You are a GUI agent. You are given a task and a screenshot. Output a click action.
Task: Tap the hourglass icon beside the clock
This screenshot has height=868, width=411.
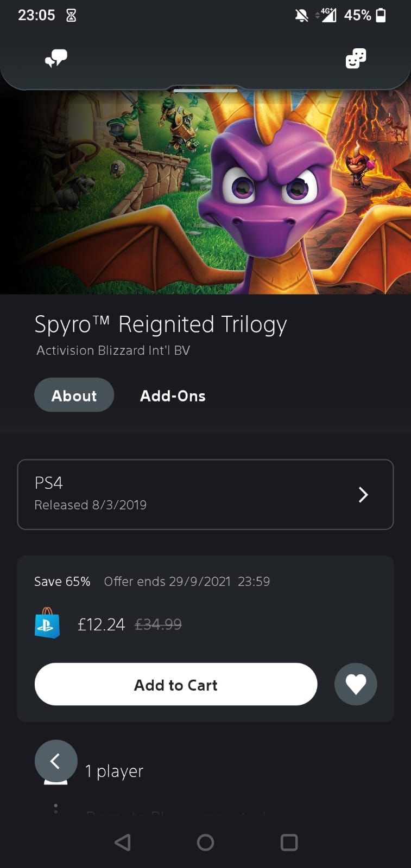point(70,15)
